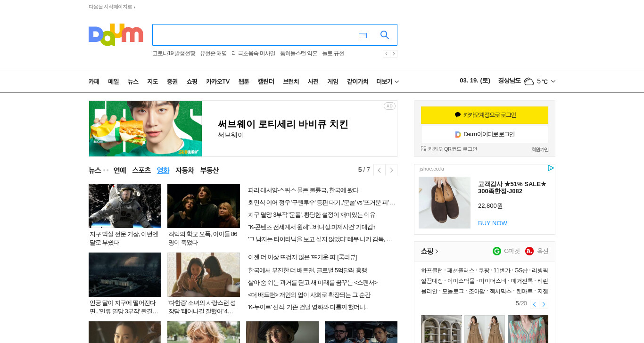644x343 pixels.
Task: Open the 카페 menu
Action: pyautogui.click(x=94, y=82)
